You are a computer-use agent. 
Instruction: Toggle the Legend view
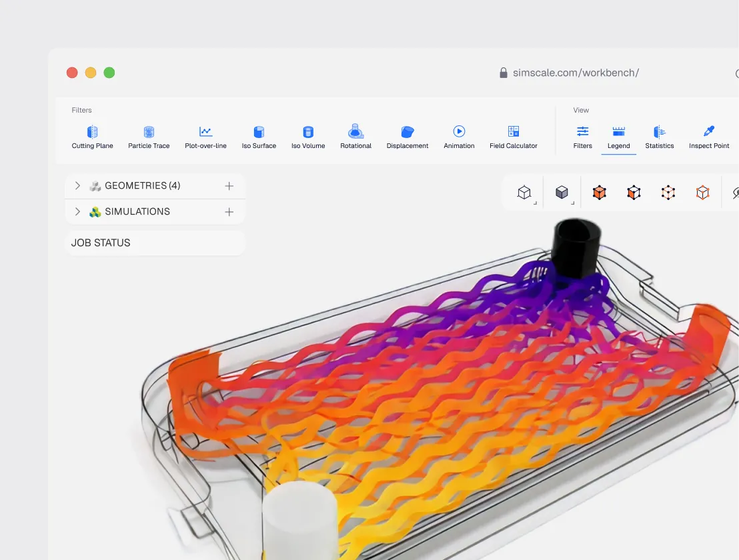(619, 137)
